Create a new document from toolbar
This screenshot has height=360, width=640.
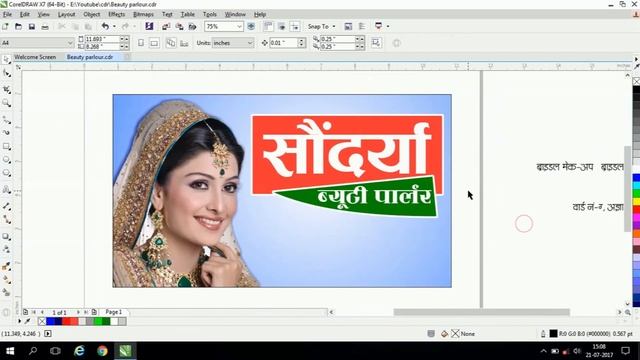(5, 27)
